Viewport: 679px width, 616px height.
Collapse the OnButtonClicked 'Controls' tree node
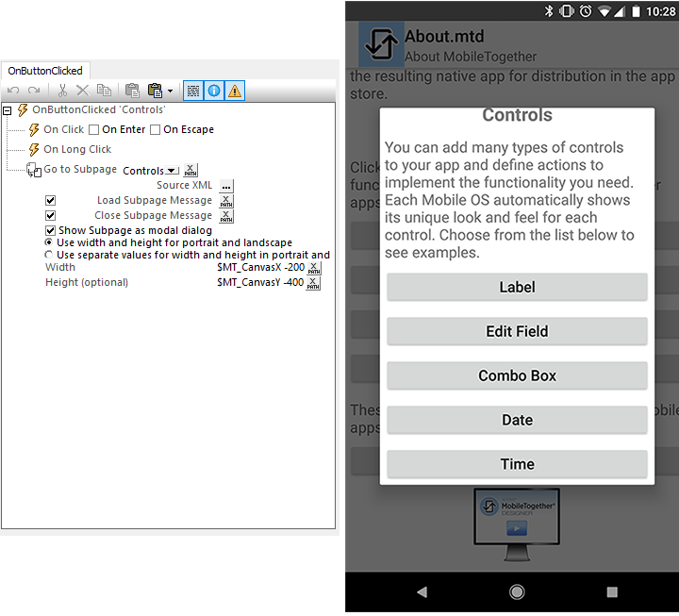click(x=8, y=110)
